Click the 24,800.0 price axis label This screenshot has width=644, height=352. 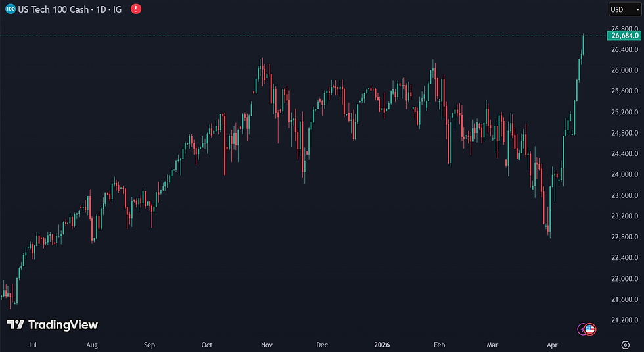[625, 133]
